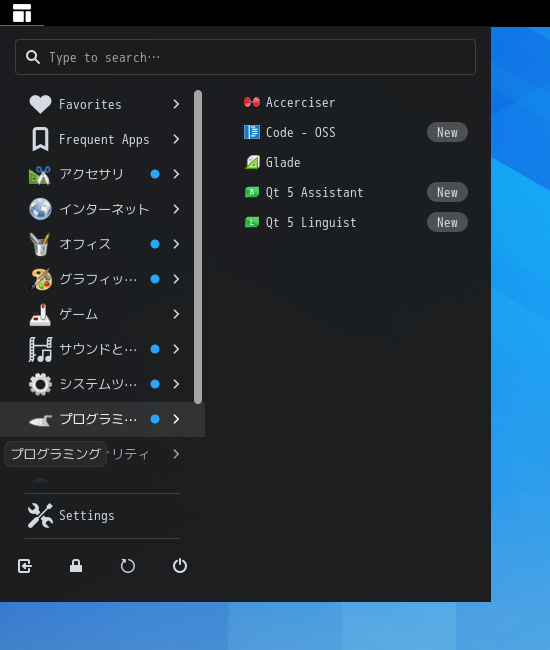The width and height of the screenshot is (550, 650).
Task: Open the Frequent Apps category
Action: coord(102,139)
